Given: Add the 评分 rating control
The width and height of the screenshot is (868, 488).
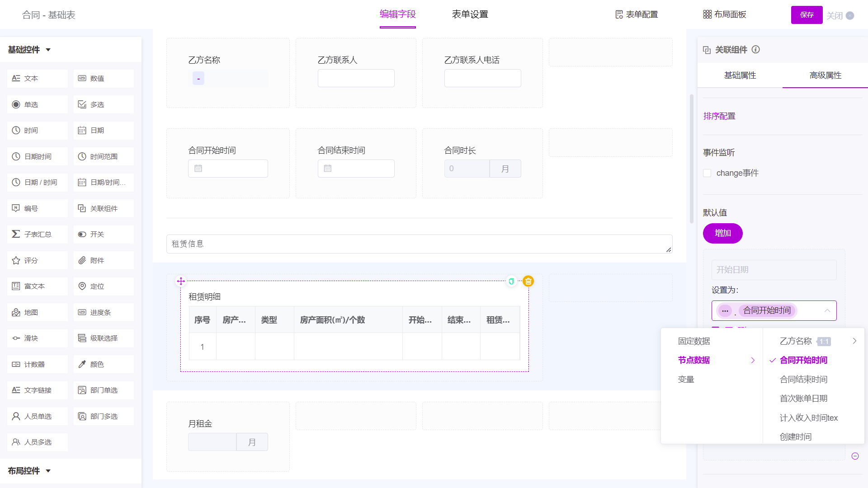Looking at the screenshot, I should point(38,261).
